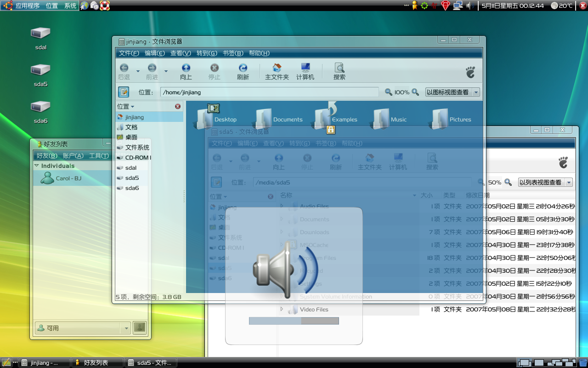Open 计算机 computer icon in jinjiang toolbar
The width and height of the screenshot is (588, 368).
(x=305, y=68)
